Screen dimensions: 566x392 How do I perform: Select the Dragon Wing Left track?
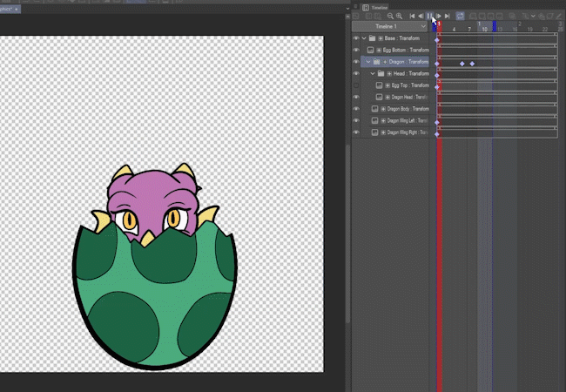point(407,120)
